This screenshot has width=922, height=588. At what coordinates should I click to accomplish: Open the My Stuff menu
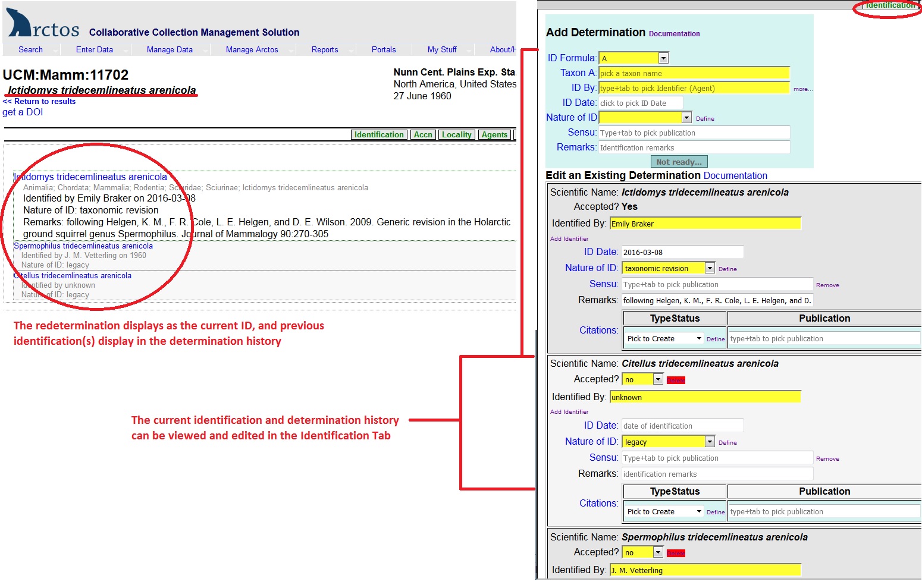(x=442, y=50)
